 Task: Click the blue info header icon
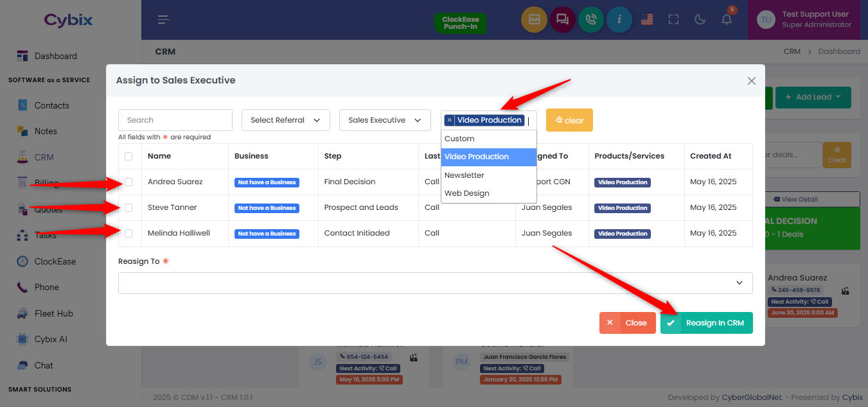coord(619,19)
